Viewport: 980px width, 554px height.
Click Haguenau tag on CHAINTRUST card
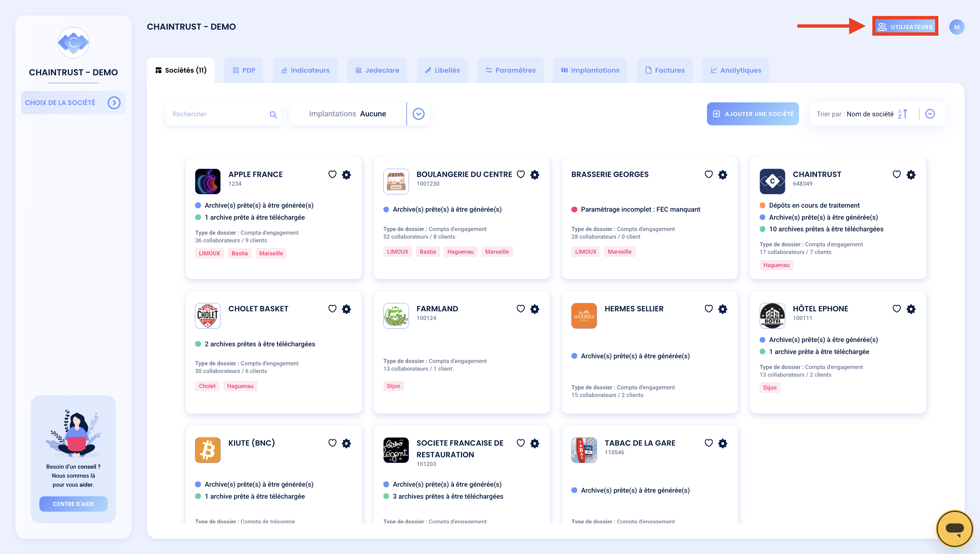coord(776,265)
